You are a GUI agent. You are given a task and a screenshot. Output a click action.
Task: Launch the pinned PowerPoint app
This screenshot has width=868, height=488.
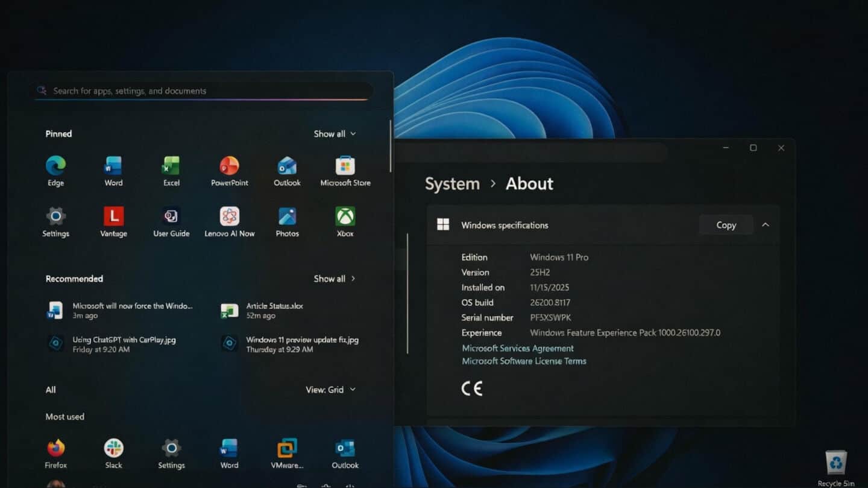229,171
